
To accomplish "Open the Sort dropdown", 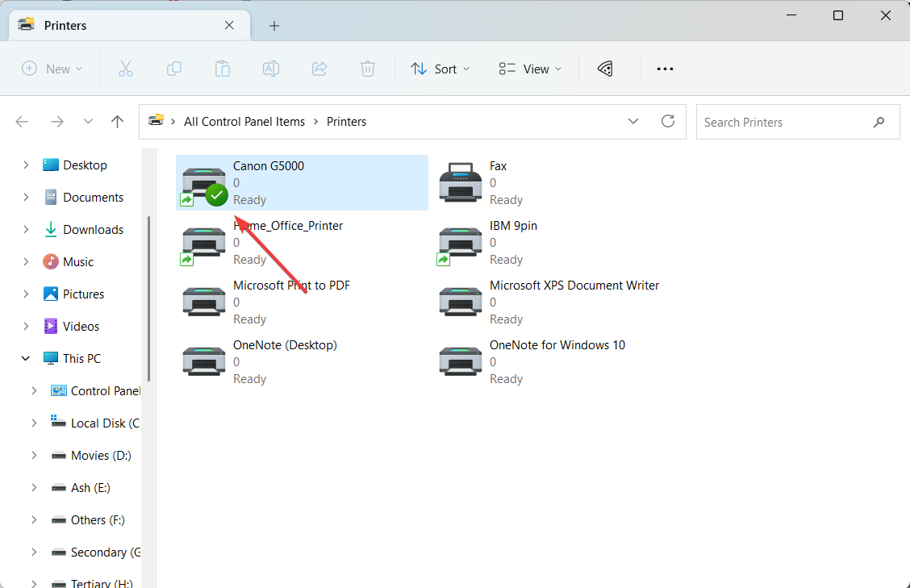I will point(440,69).
